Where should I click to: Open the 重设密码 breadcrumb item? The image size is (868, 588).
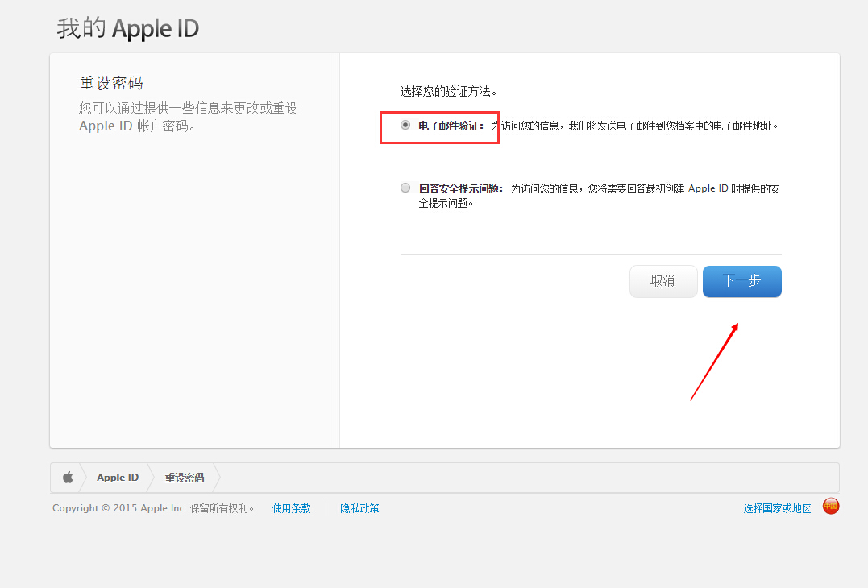tap(185, 478)
